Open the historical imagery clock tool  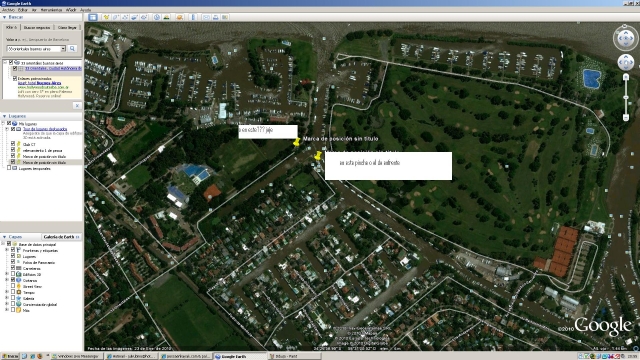(x=157, y=17)
